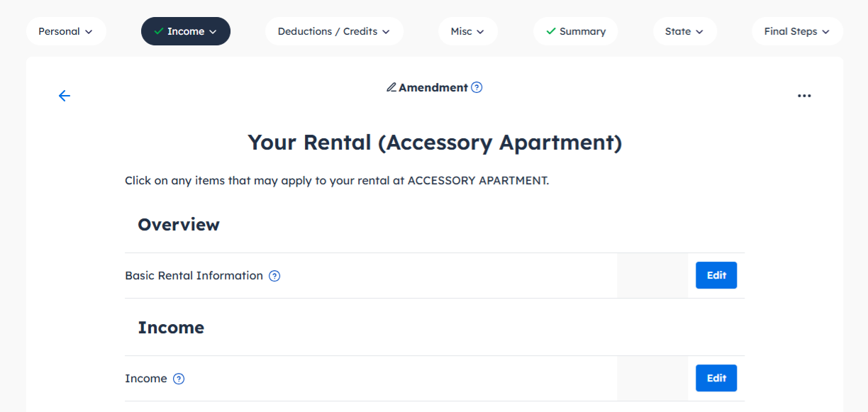The image size is (868, 412).
Task: Open the three-dot more options menu
Action: (x=804, y=96)
